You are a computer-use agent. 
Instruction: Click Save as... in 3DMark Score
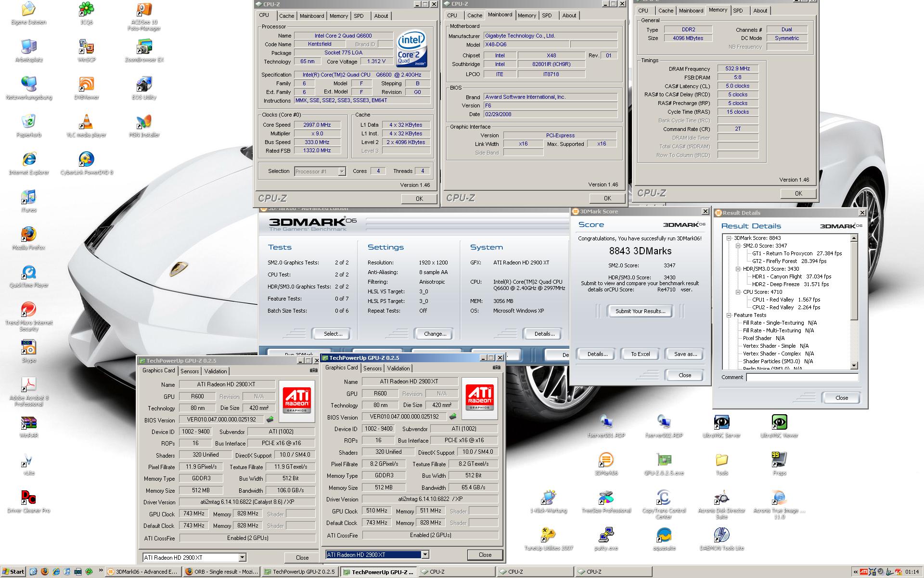coord(685,354)
